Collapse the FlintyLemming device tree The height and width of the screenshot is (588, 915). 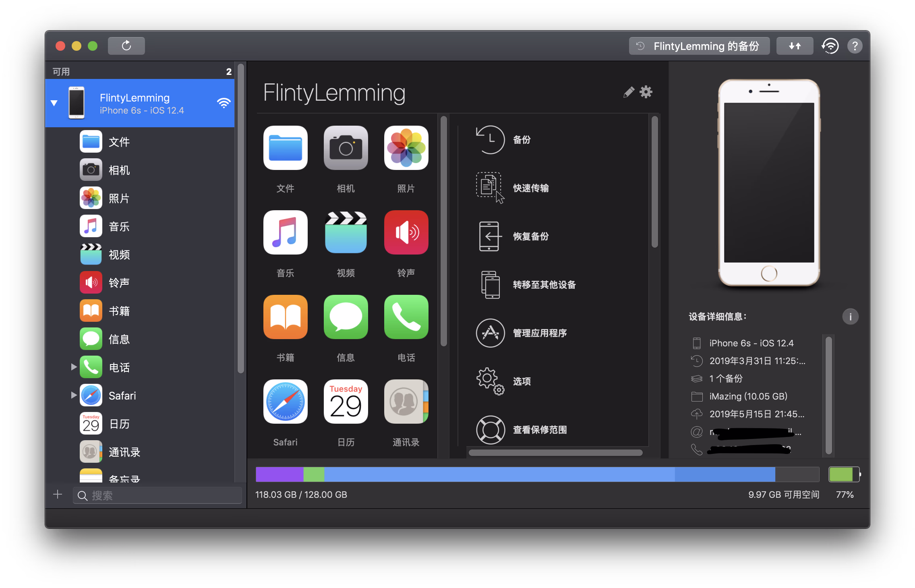pyautogui.click(x=54, y=103)
